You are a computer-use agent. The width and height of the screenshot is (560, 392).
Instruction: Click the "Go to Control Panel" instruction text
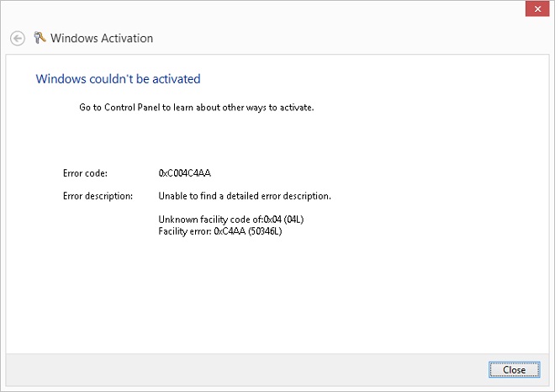(x=196, y=108)
